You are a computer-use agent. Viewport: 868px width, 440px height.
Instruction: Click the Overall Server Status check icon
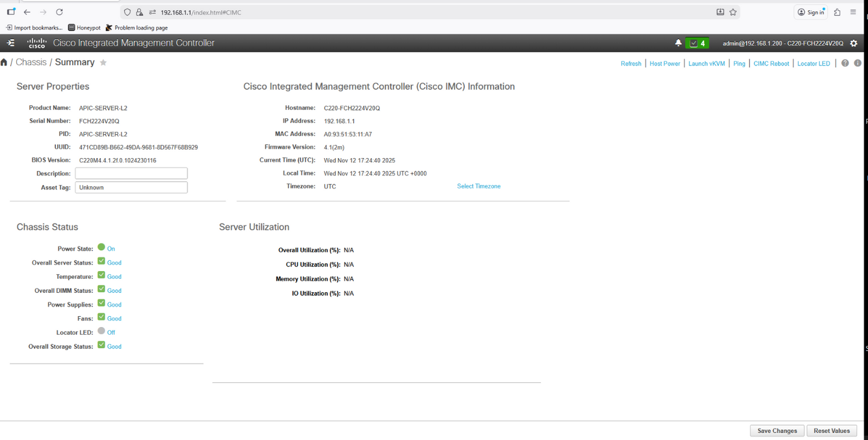click(x=102, y=261)
